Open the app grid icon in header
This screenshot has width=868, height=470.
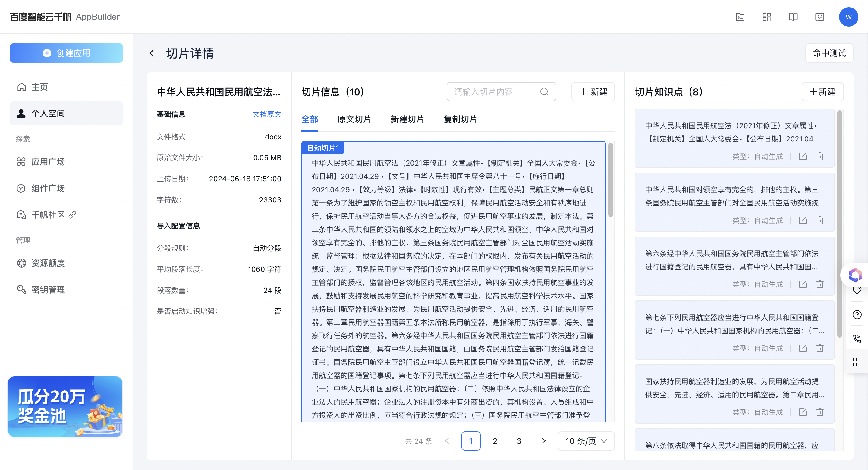(x=766, y=17)
